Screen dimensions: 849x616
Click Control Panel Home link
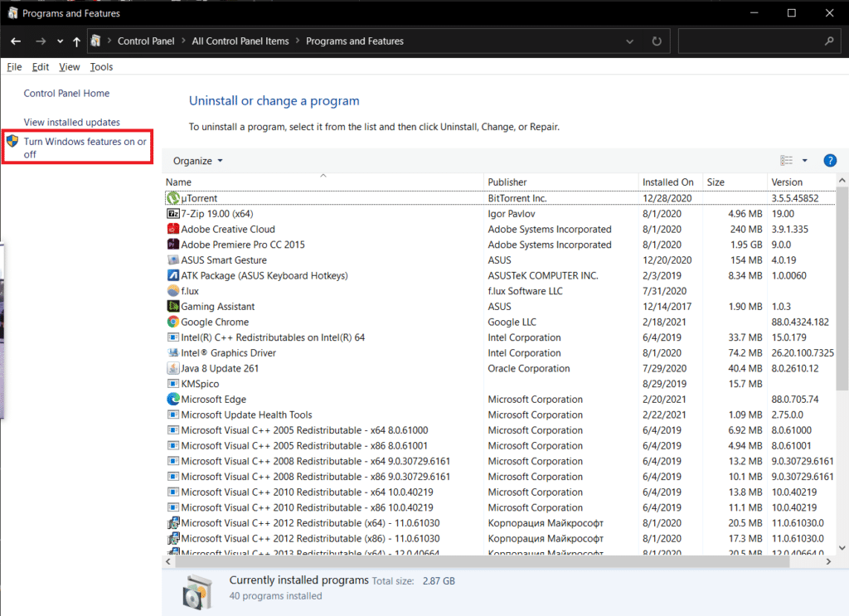pos(66,93)
